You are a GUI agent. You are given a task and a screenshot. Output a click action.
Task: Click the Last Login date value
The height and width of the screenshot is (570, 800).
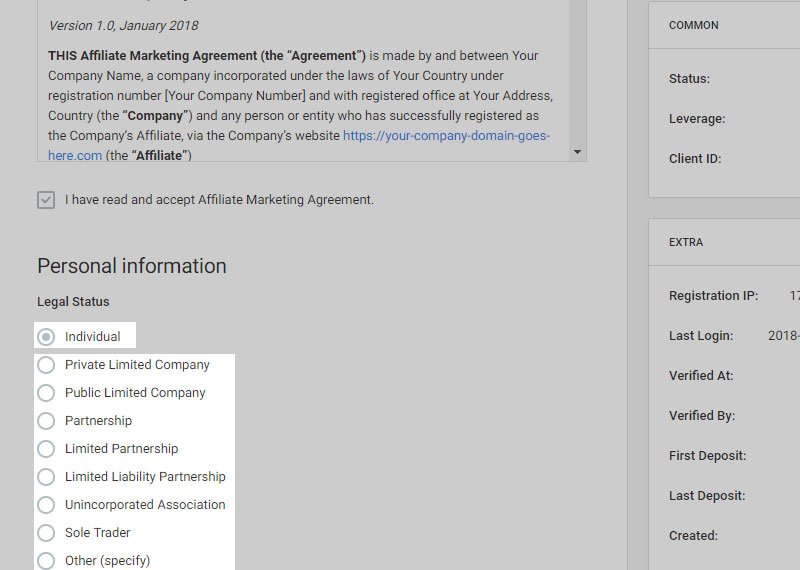785,336
